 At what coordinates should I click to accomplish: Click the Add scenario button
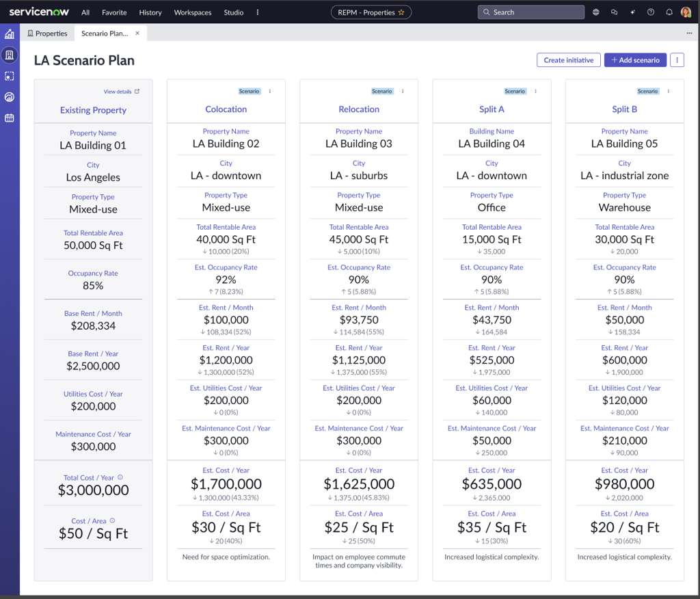pos(635,60)
